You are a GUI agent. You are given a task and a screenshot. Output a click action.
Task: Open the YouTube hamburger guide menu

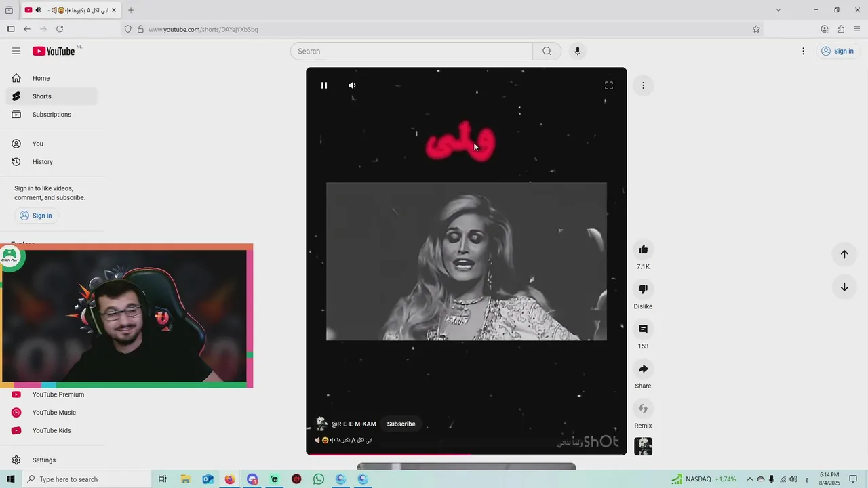pyautogui.click(x=16, y=51)
